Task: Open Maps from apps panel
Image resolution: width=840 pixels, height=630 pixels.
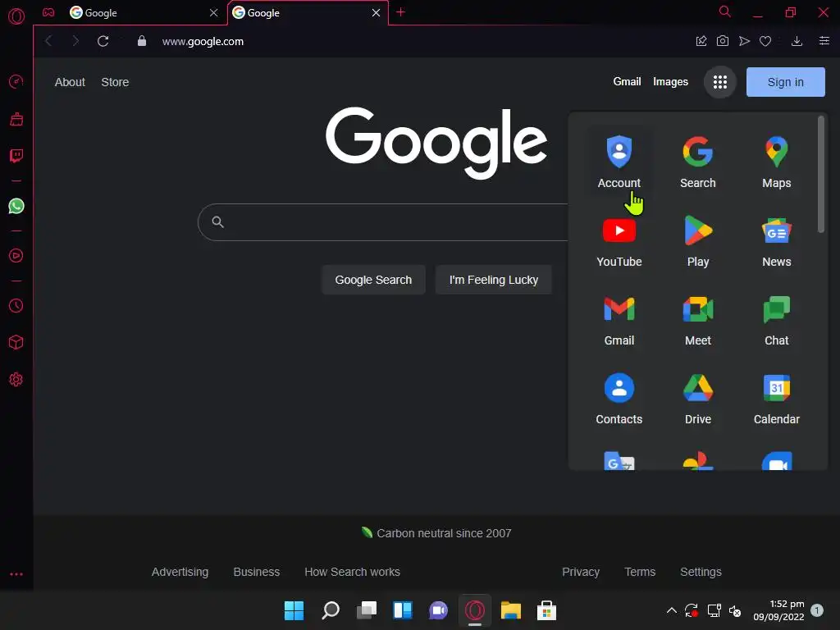Action: 776,162
